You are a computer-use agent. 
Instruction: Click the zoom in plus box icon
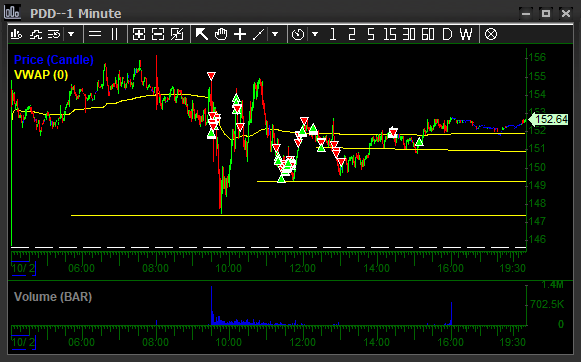coord(139,34)
